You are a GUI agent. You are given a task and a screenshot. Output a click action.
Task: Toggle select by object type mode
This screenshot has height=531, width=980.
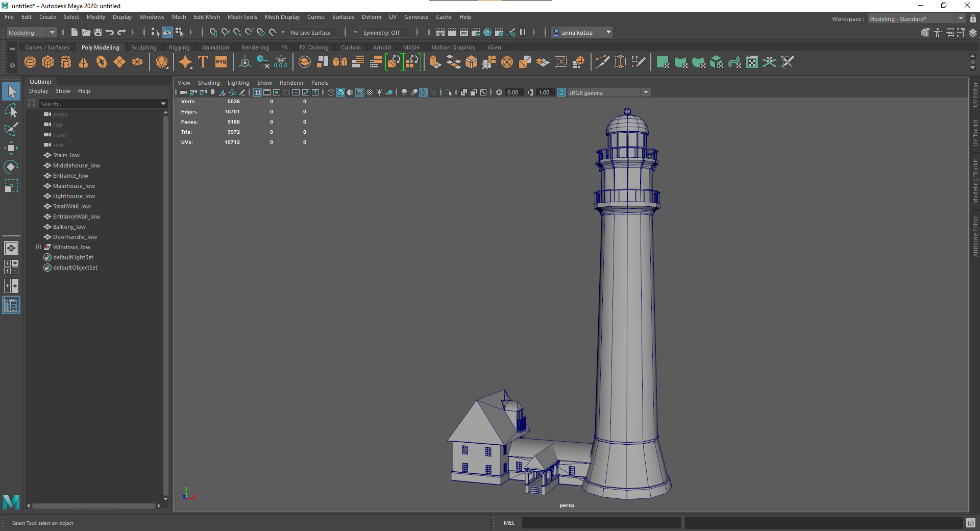(x=167, y=32)
